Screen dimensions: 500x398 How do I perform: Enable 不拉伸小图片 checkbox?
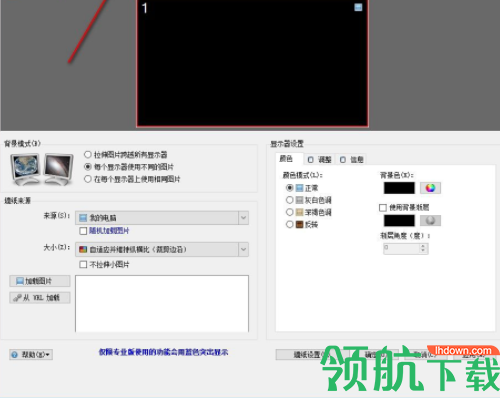(83, 265)
